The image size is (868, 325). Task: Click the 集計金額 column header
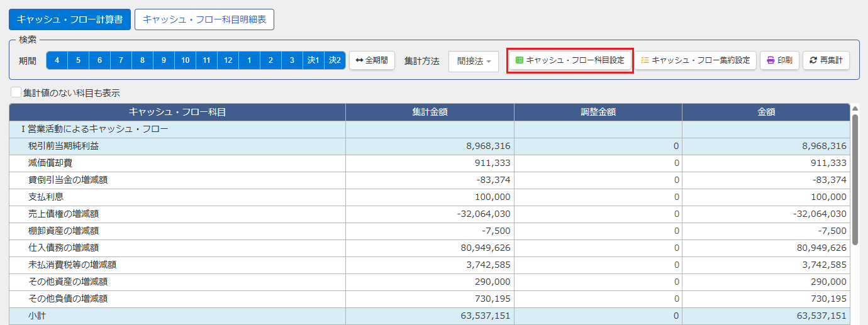pos(430,112)
